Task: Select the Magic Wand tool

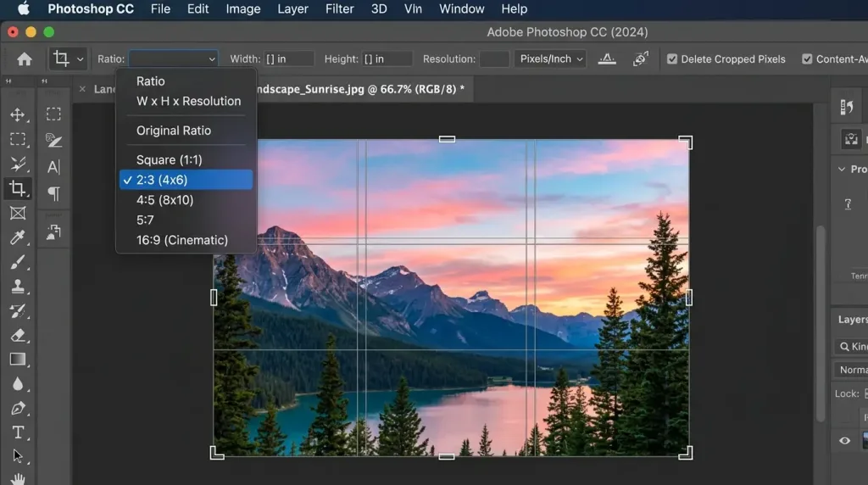Action: point(17,164)
